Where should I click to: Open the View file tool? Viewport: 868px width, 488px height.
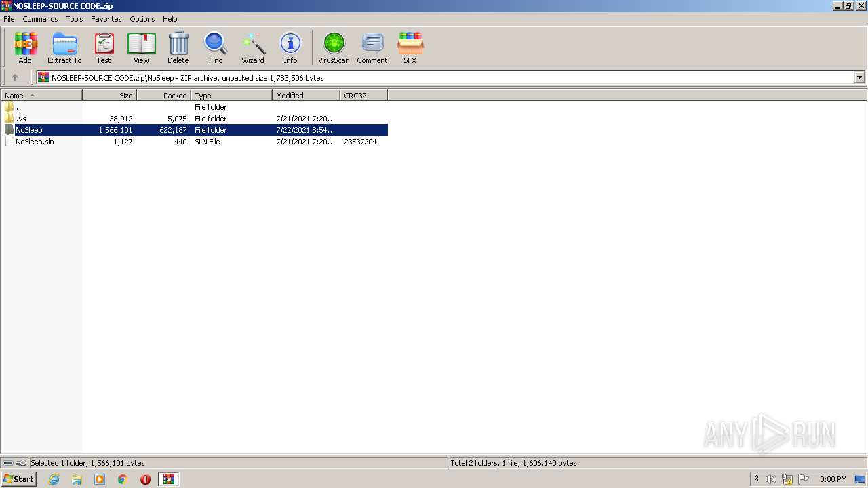click(x=141, y=47)
